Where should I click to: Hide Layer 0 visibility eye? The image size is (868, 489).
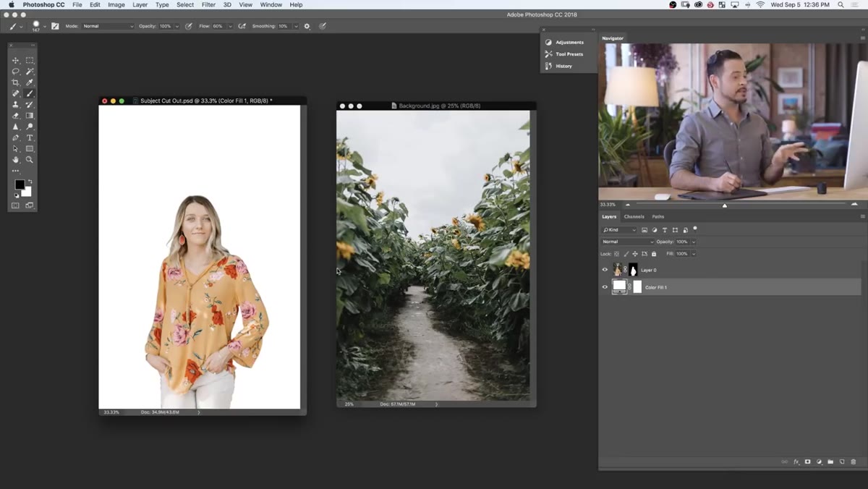[605, 270]
